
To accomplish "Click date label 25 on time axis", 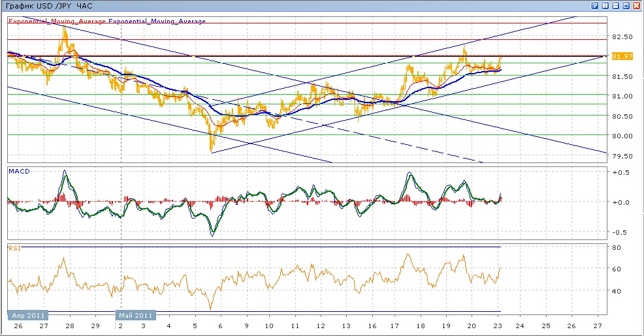I will 546,326.
